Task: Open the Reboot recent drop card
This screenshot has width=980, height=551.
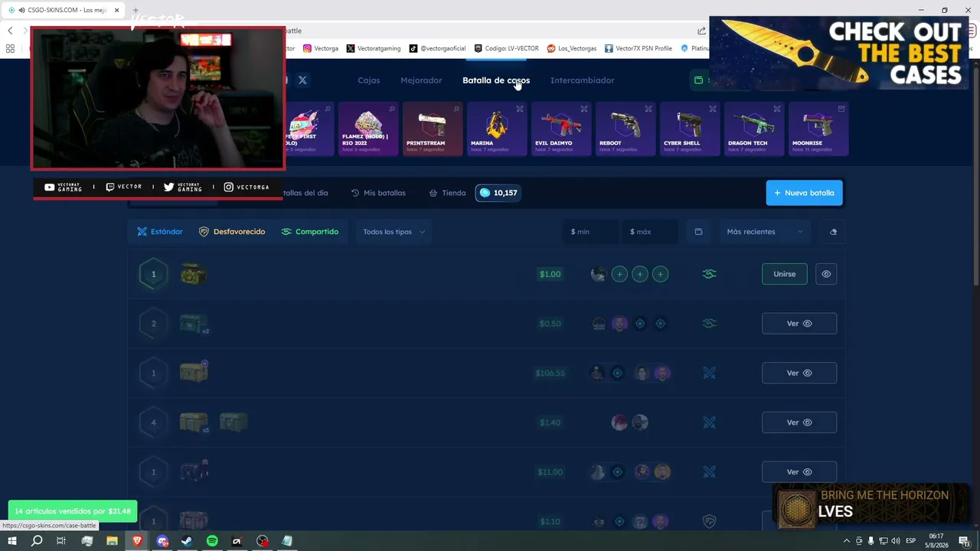Action: (626, 129)
